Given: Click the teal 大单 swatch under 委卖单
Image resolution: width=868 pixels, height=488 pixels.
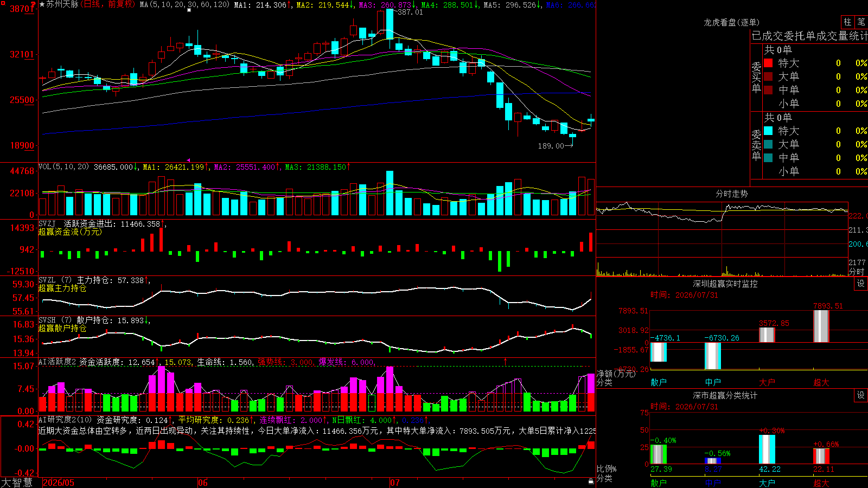Looking at the screenshot, I should tap(768, 144).
